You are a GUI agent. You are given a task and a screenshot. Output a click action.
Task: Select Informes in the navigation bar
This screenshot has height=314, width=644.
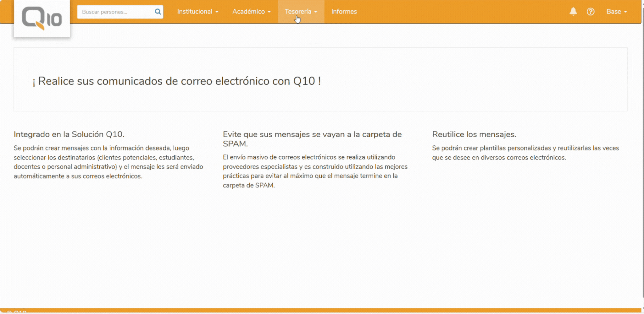click(344, 11)
